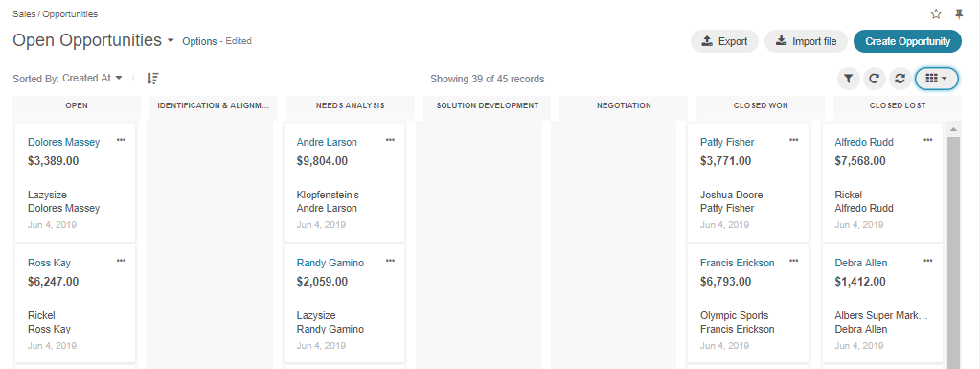Click the vertical scrollbar of the board
Viewport: 980px width, 369px height.
953,250
